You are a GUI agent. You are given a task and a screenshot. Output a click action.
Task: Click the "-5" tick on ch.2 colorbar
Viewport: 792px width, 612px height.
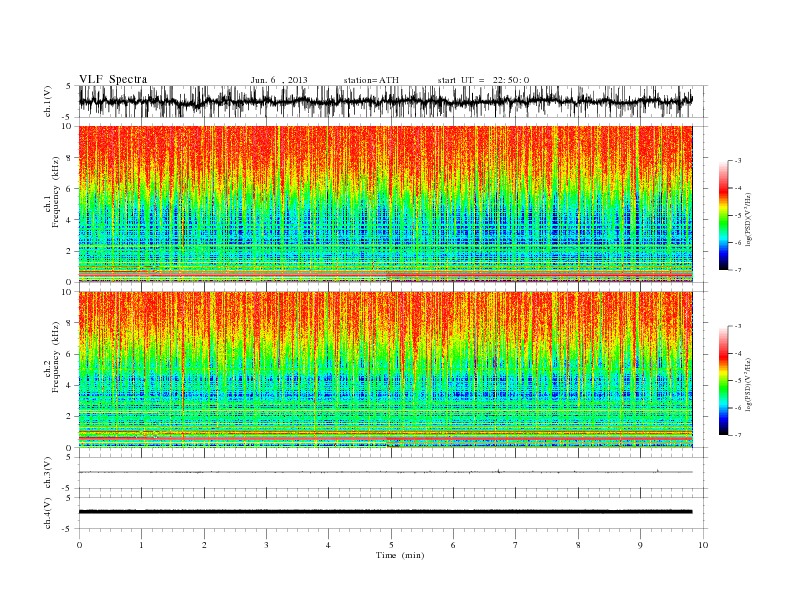tap(738, 381)
